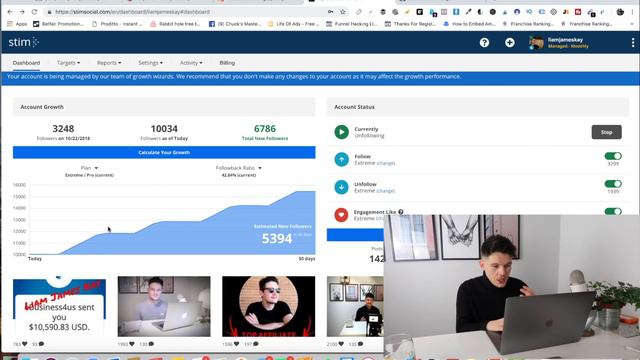Screen dimensions: 640x360
Task: Open the How to Embed Am... bookmark
Action: [x=469, y=24]
